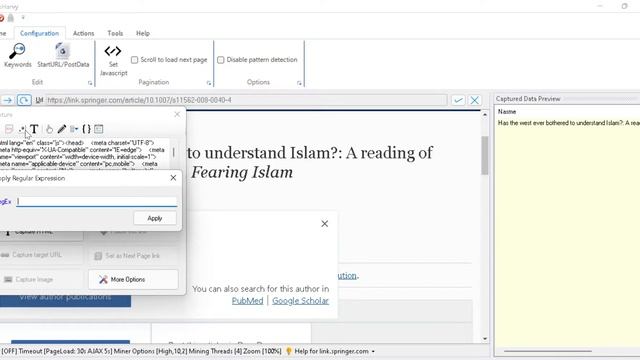Click the browser vertical scrollbar thumb
Viewport: 640px width, 360px height.
click(x=484, y=155)
